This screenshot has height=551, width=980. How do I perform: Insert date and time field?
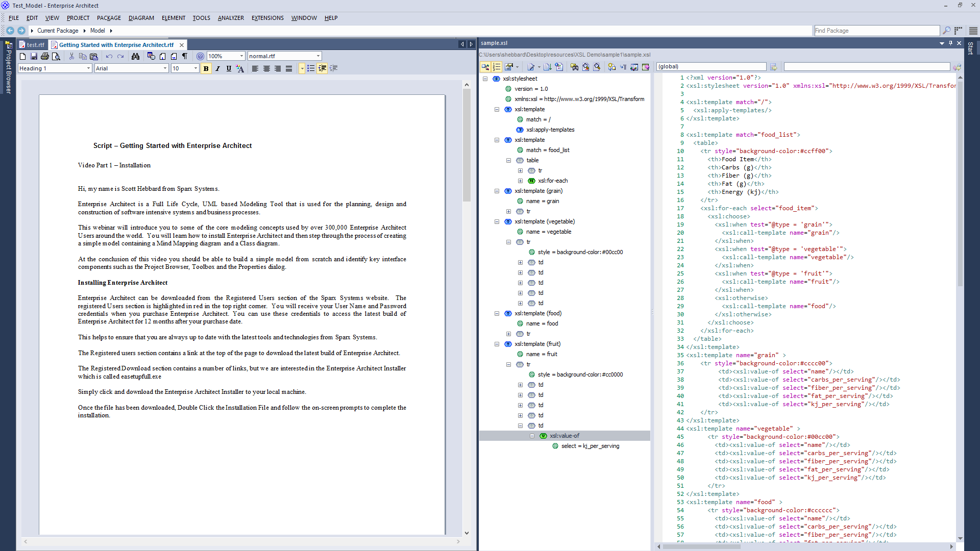152,56
